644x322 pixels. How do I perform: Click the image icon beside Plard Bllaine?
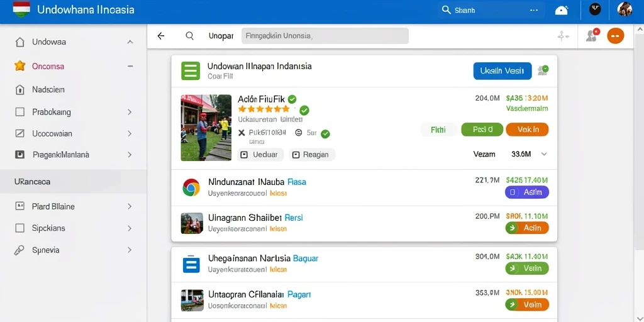pyautogui.click(x=19, y=206)
